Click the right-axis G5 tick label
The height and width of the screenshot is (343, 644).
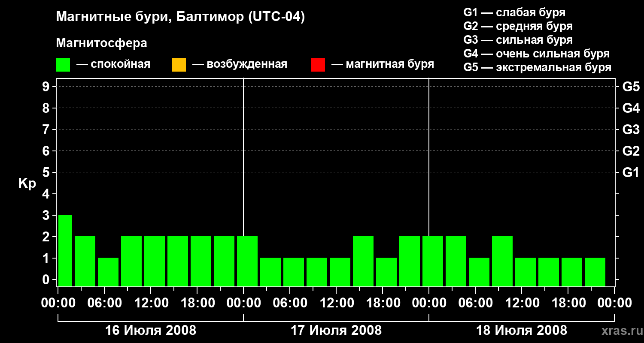click(631, 87)
